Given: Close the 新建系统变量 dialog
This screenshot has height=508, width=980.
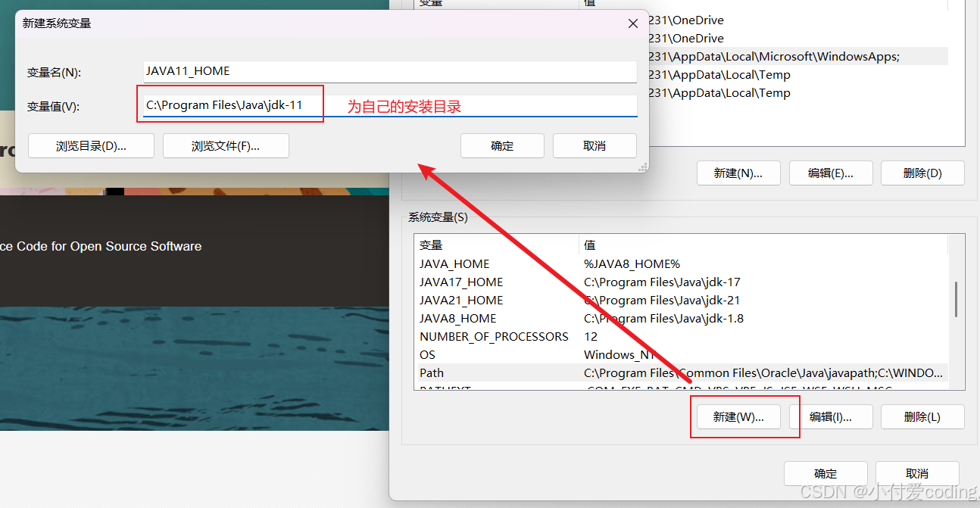Looking at the screenshot, I should [633, 23].
